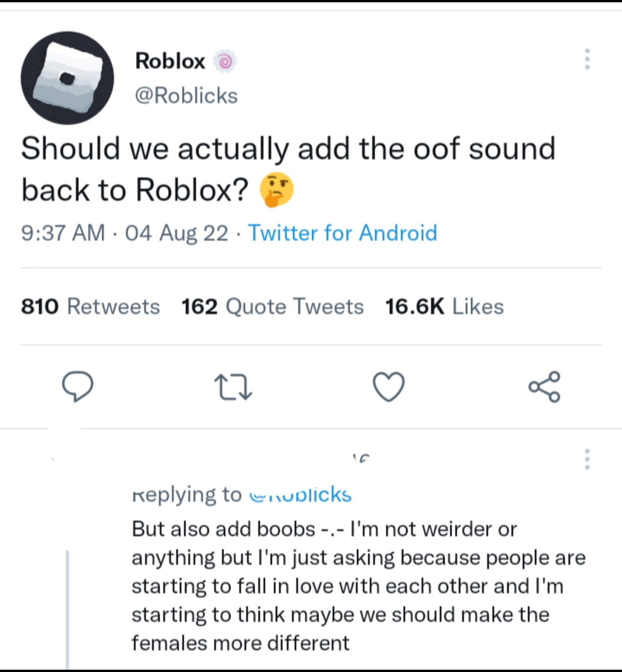View the 162 Quote Tweets

click(x=272, y=307)
